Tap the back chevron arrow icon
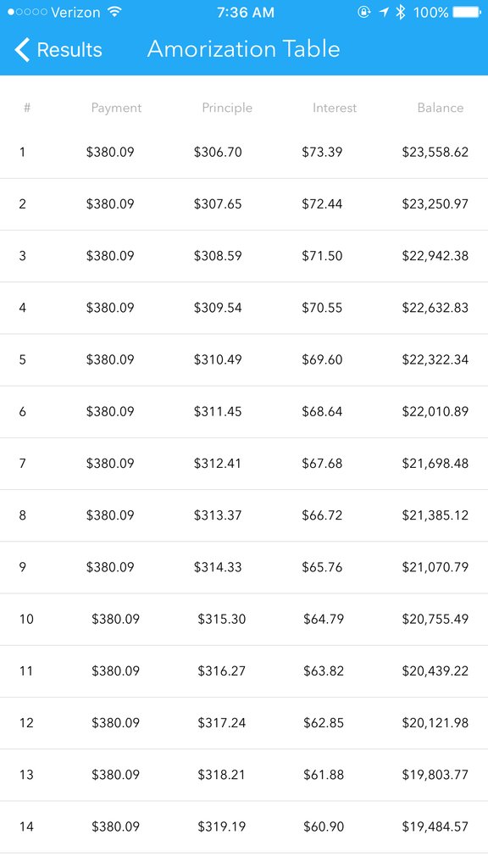Image resolution: width=488 pixels, height=868 pixels. [x=21, y=50]
